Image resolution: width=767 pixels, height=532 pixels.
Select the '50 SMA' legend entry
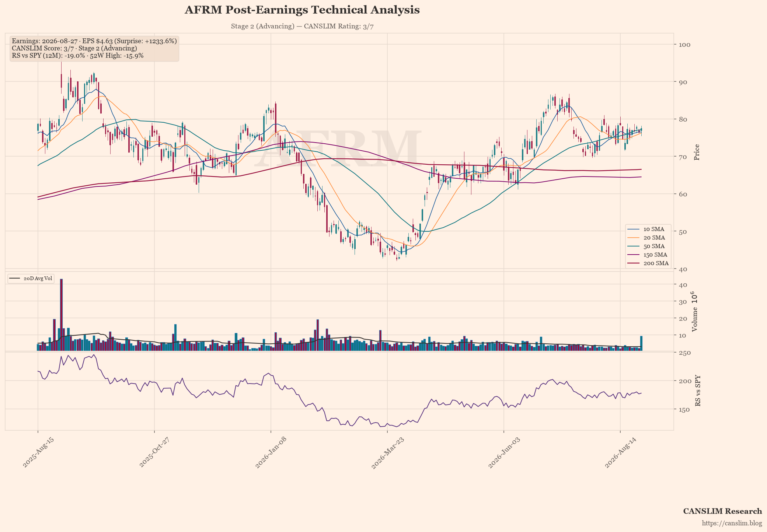(648, 246)
